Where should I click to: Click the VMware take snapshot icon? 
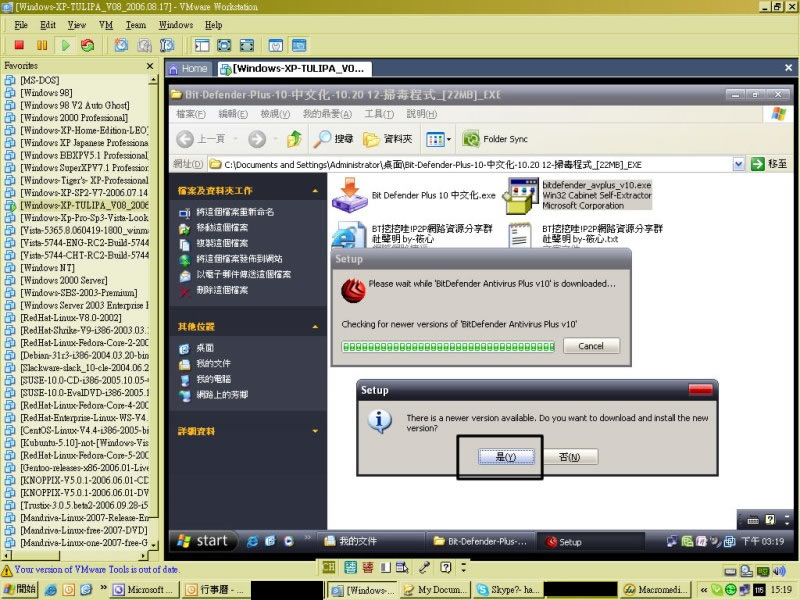tap(121, 45)
